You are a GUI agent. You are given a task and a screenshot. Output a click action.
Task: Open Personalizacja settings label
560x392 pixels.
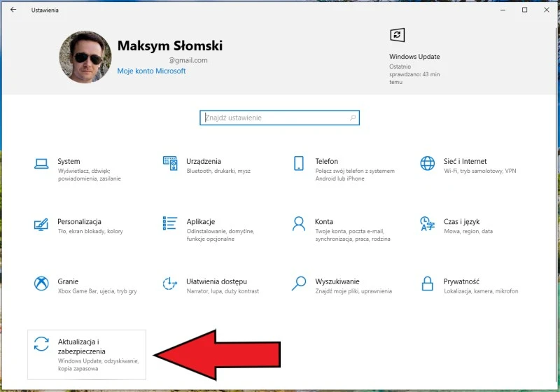tap(79, 221)
